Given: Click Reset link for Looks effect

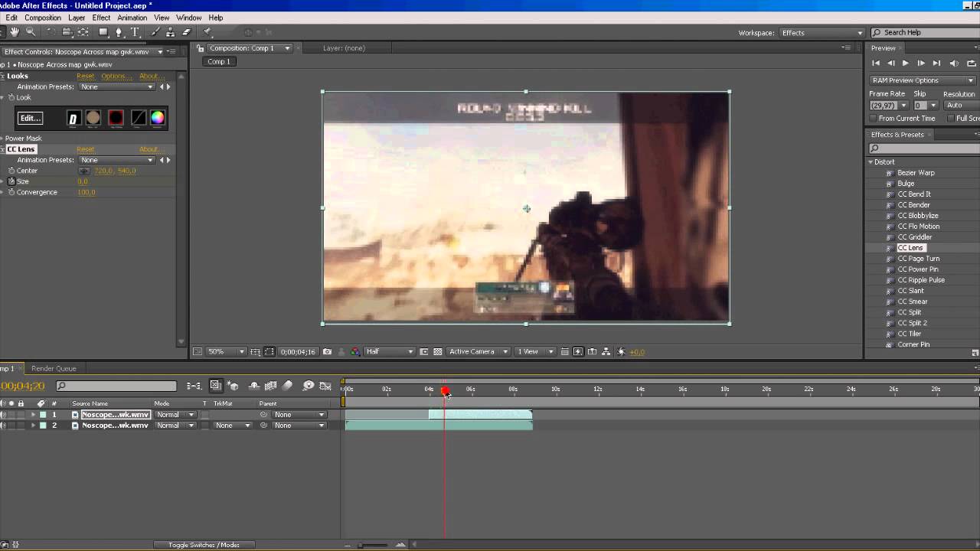Looking at the screenshot, I should tap(85, 76).
